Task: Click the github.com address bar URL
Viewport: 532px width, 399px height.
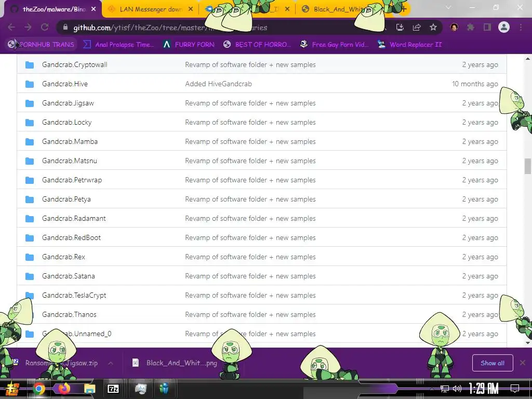Action: click(170, 28)
